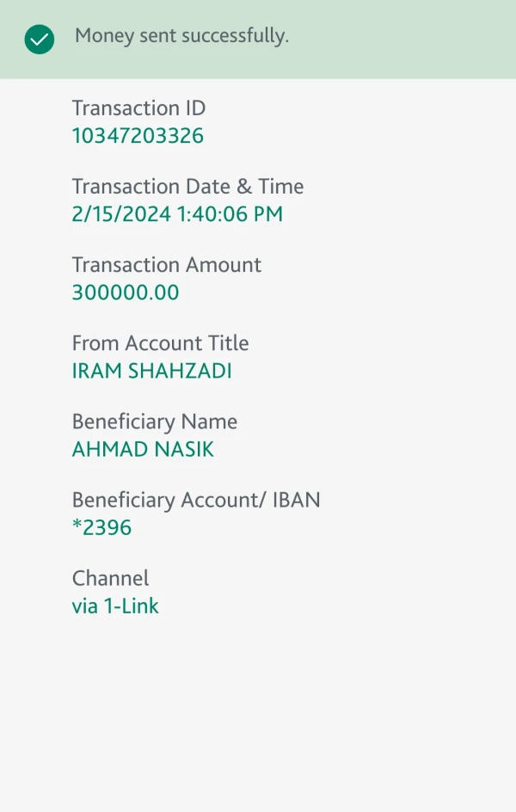Image resolution: width=516 pixels, height=812 pixels.
Task: Tap the date 2/15/2024
Action: coord(121,214)
